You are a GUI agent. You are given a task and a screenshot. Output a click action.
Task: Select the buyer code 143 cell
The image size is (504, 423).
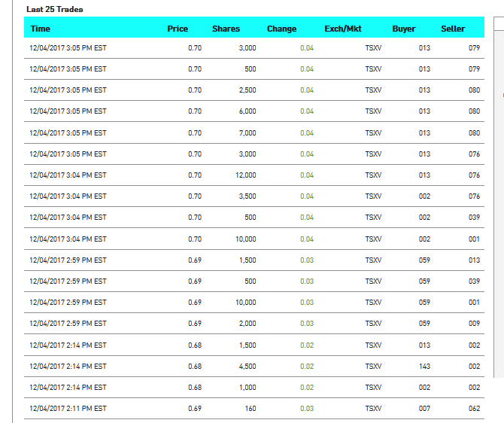tap(424, 367)
